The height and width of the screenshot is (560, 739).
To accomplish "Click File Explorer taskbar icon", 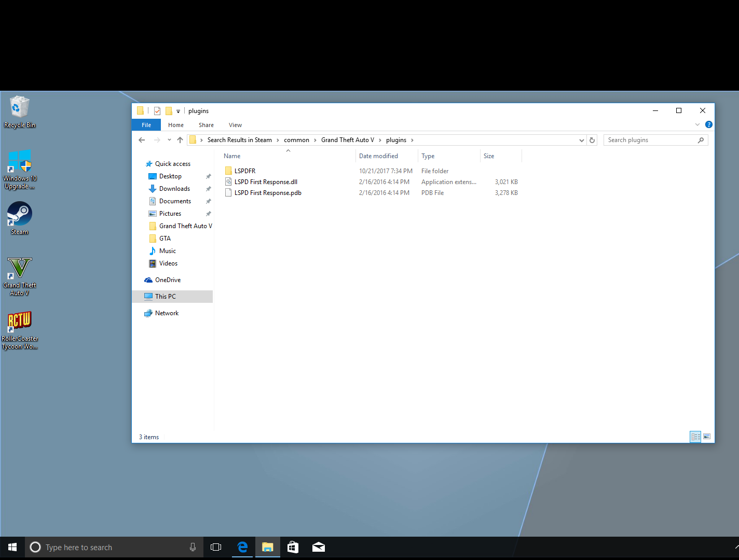I will pyautogui.click(x=267, y=547).
